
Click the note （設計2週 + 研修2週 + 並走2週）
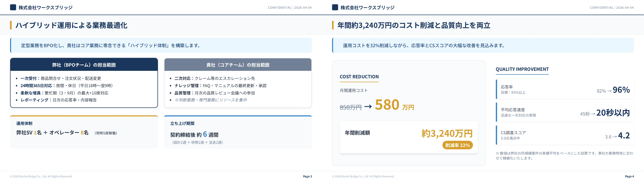click(198, 143)
